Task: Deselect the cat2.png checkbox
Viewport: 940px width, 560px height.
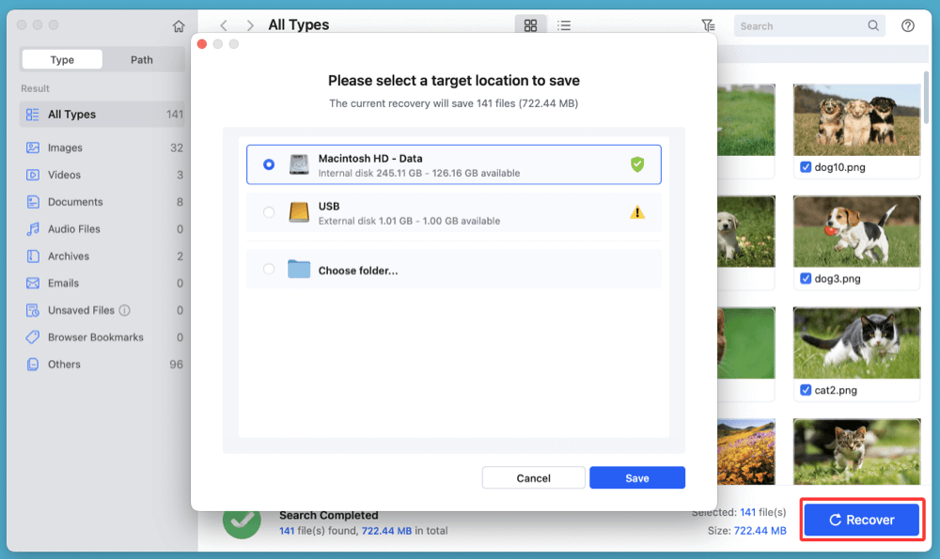Action: tap(805, 390)
